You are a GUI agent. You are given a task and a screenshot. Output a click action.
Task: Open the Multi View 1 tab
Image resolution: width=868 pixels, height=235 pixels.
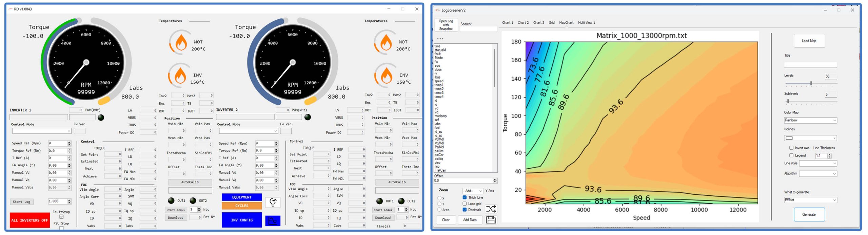(586, 23)
